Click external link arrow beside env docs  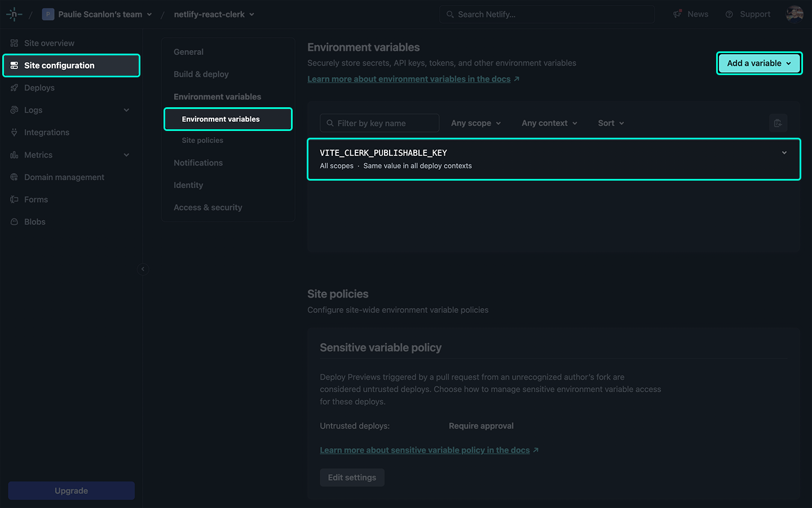[517, 79]
